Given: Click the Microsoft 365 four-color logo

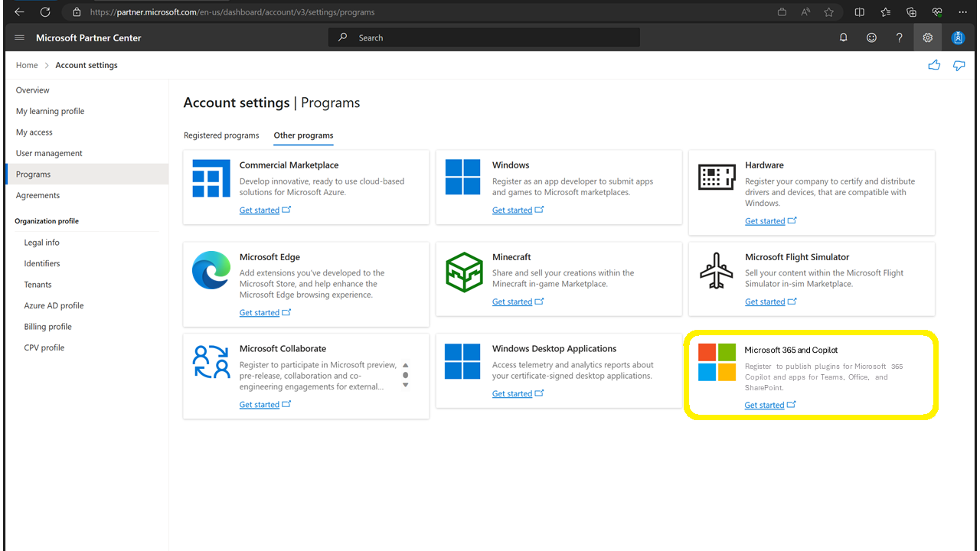Looking at the screenshot, I should pos(717,362).
